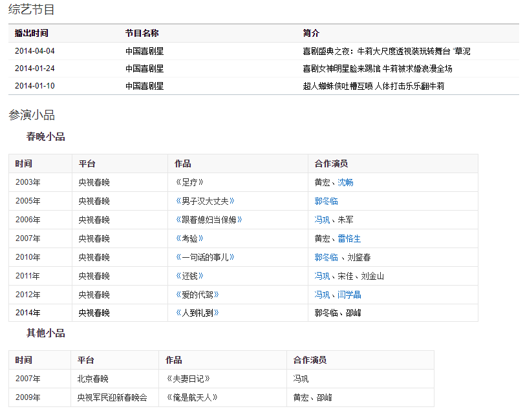
Task: Open the 《跟着媳妇当保姆》 link
Action: pos(209,220)
